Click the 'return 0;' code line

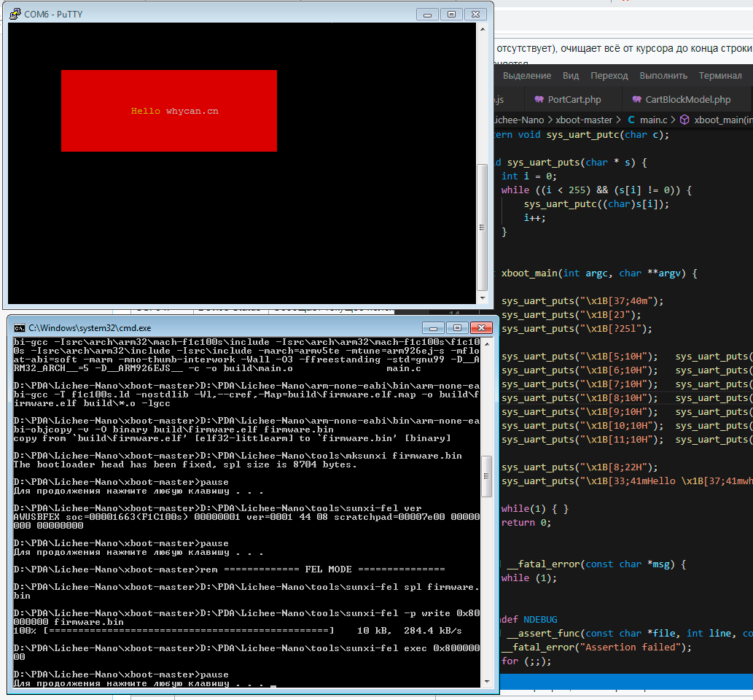pyautogui.click(x=526, y=523)
